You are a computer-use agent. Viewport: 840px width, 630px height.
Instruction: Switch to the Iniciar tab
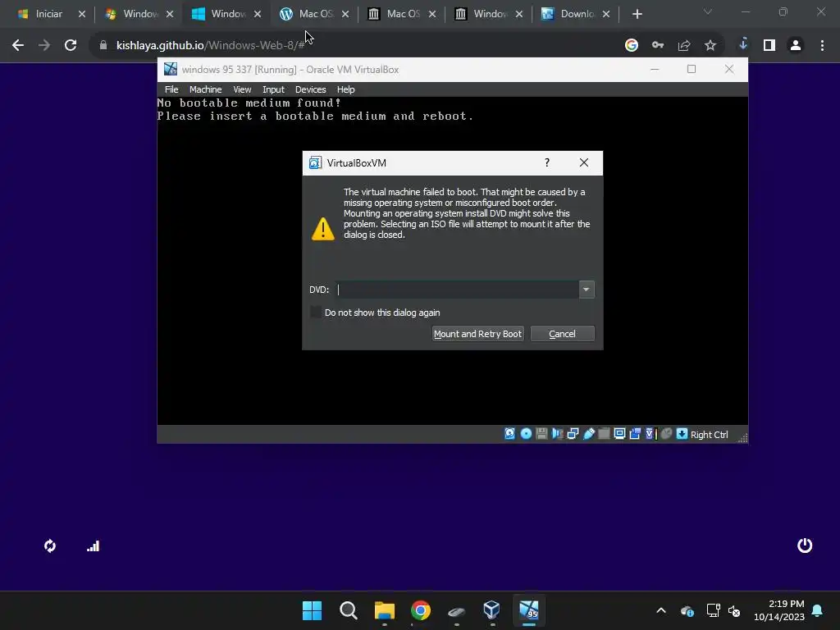(48, 14)
